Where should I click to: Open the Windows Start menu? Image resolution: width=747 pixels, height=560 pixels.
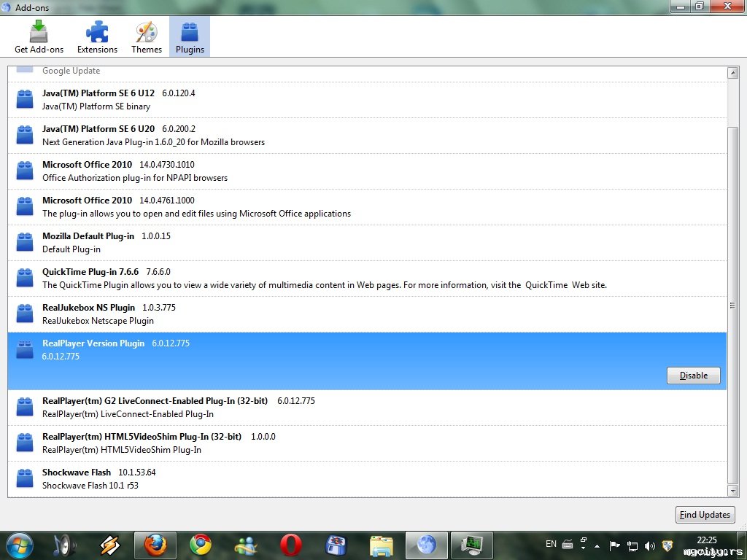click(x=20, y=545)
